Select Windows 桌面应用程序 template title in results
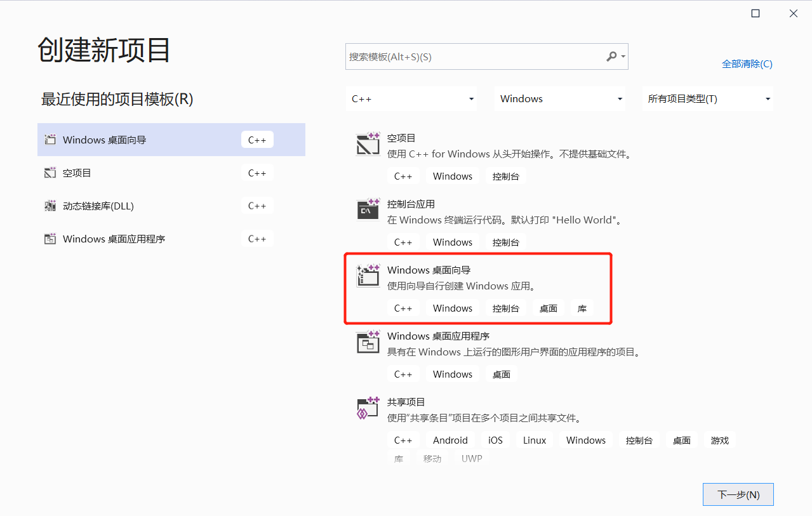812x516 pixels. tap(439, 336)
